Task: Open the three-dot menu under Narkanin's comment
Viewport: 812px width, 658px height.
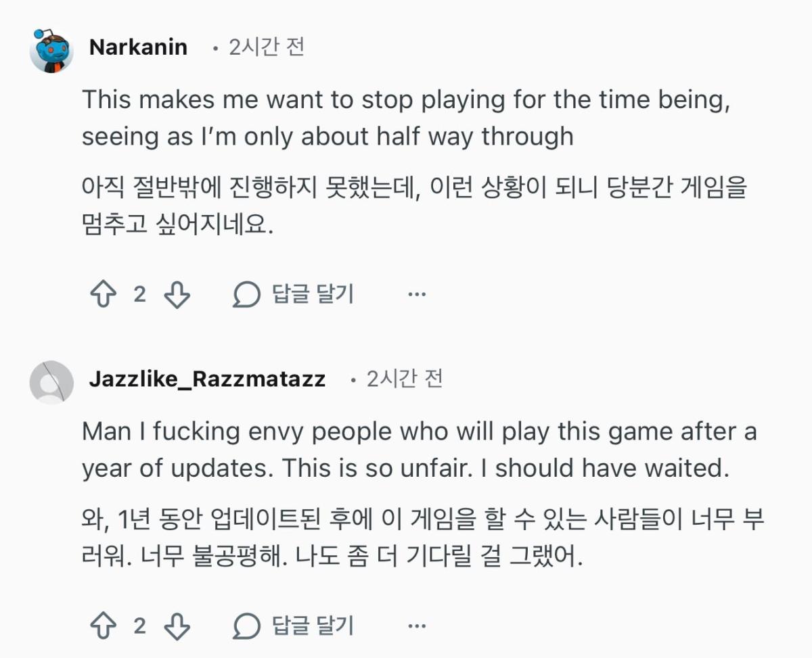Action: (418, 295)
